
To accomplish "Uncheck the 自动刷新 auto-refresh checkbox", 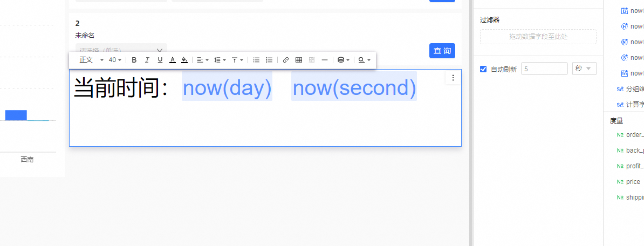I will 484,69.
